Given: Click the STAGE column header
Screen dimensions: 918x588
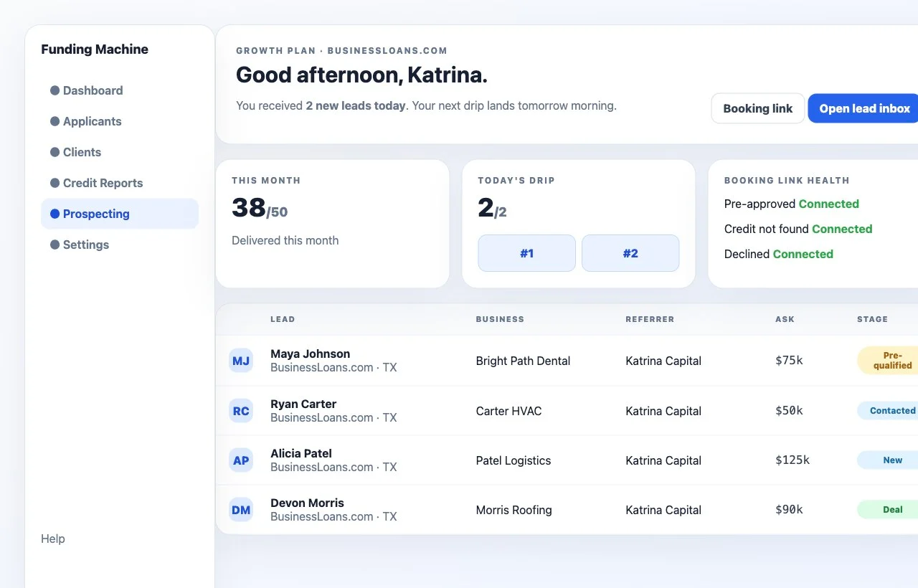Looking at the screenshot, I should pyautogui.click(x=872, y=319).
